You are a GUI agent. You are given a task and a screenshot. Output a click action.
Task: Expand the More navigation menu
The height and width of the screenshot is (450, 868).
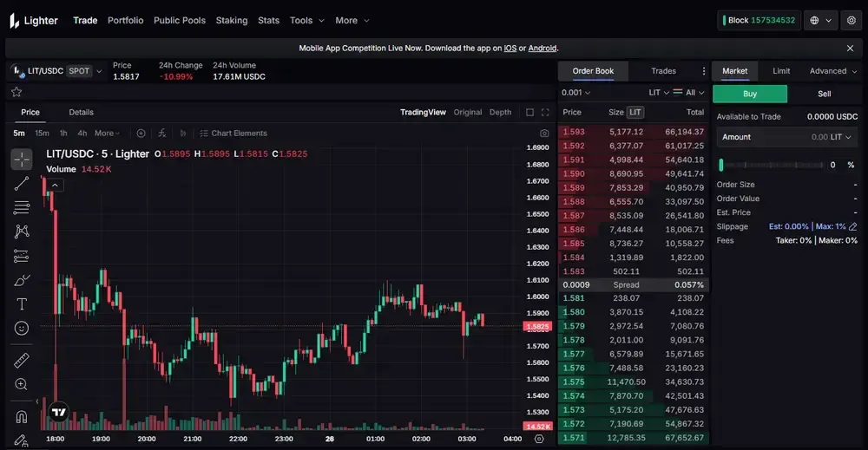(352, 21)
